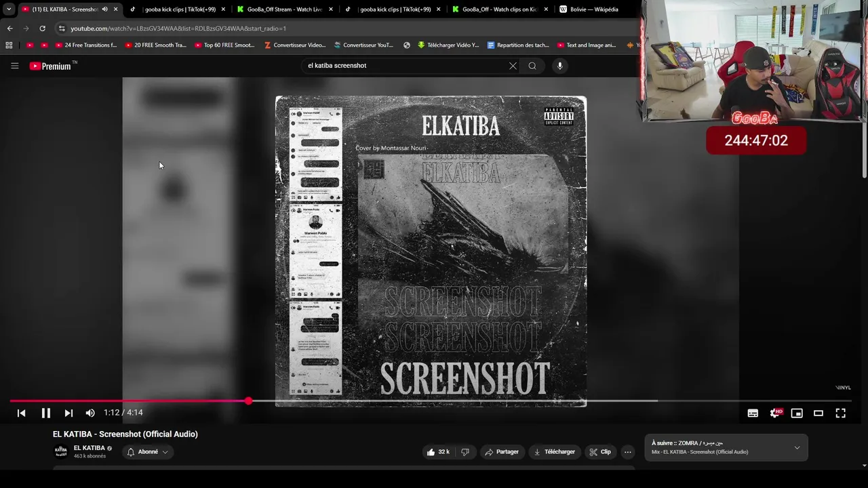Viewport: 868px width, 488px height.
Task: Open the Convertisseur Video... bookmark
Action: tap(294, 45)
